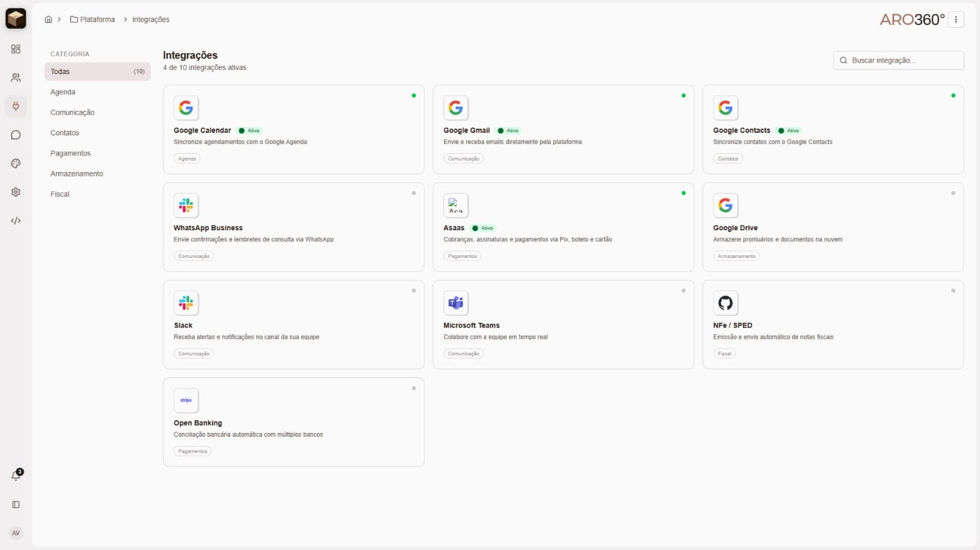Select the Todas category filter
Viewport: 980px width, 550px height.
point(97,72)
